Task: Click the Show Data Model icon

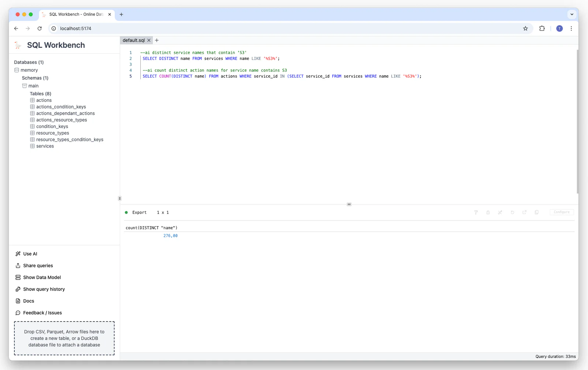Action: [18, 277]
